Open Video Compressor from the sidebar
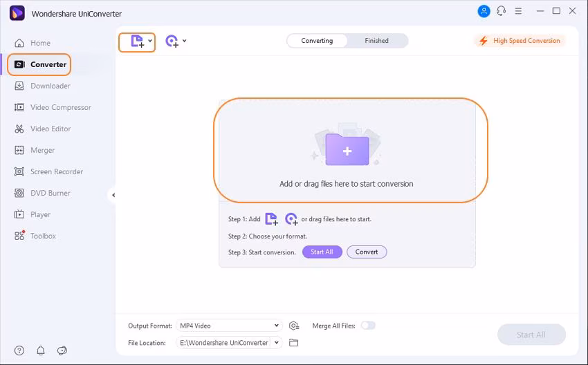 [53, 107]
